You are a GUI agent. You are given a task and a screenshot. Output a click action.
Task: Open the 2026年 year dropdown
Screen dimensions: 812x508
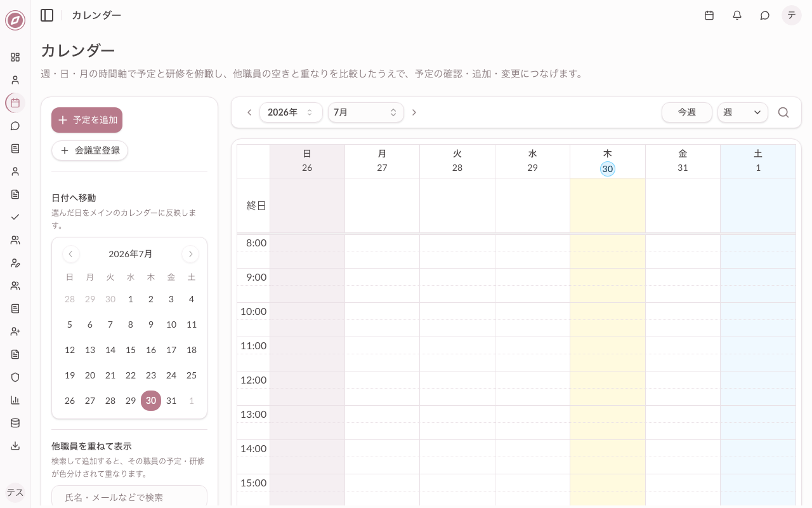291,112
